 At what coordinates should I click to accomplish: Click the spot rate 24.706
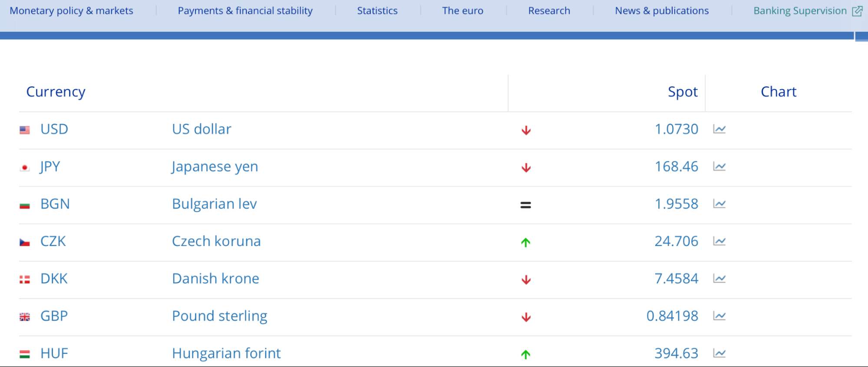(677, 241)
